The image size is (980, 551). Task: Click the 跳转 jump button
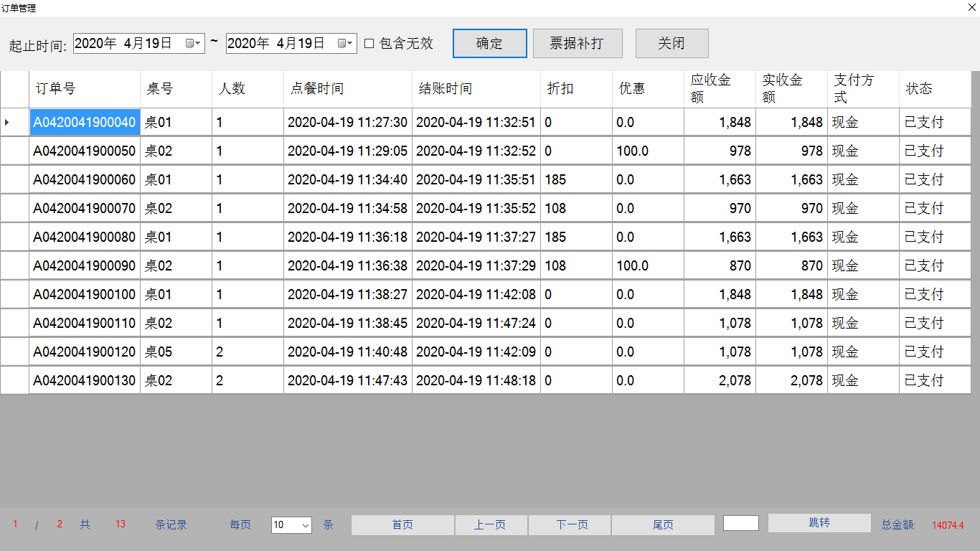[x=819, y=523]
